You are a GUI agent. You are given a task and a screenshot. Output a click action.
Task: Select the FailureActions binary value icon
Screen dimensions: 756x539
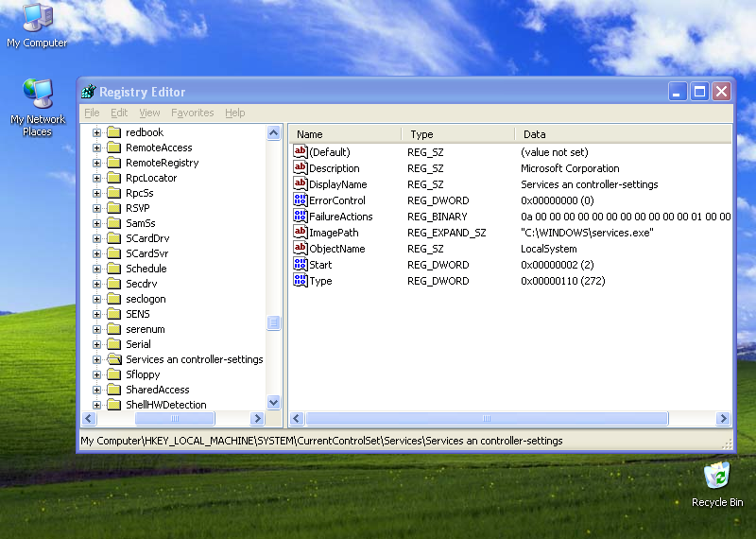pyautogui.click(x=300, y=217)
